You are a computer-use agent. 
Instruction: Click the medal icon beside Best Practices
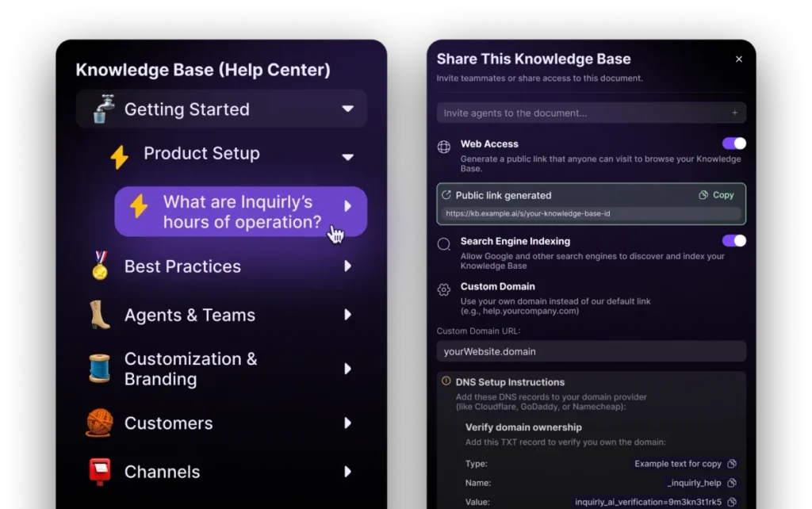100,266
